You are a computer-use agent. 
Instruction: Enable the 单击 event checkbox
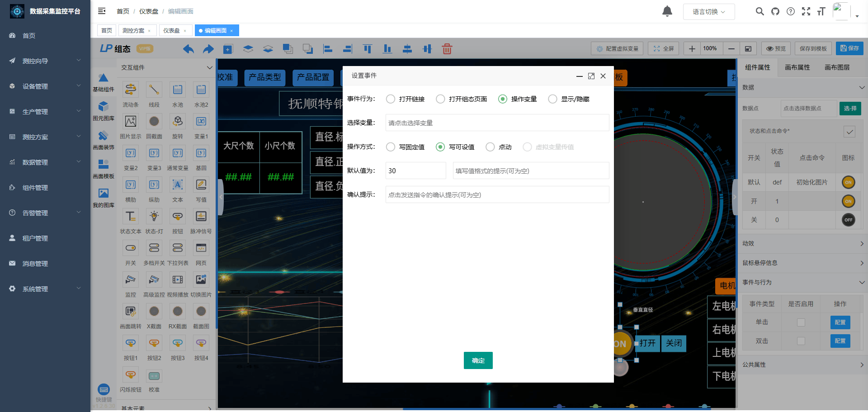[x=801, y=322]
